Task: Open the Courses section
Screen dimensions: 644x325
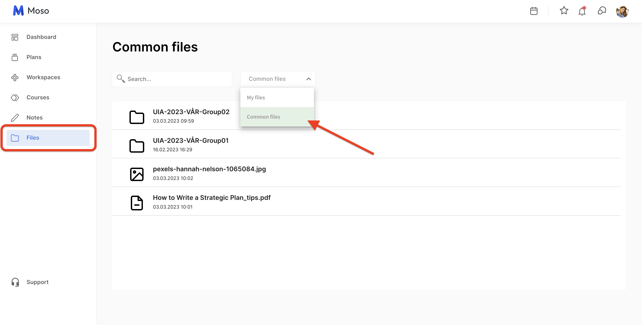Action: (x=38, y=97)
